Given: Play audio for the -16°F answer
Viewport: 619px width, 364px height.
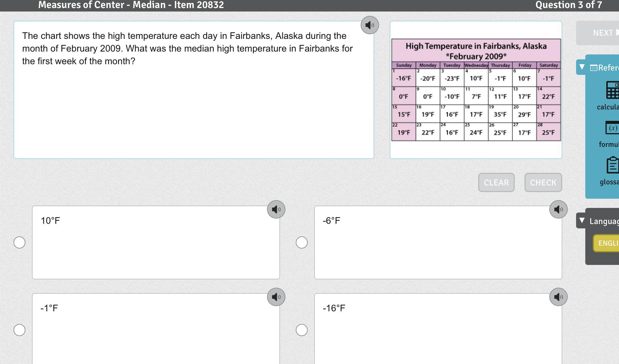Looking at the screenshot, I should click(558, 297).
